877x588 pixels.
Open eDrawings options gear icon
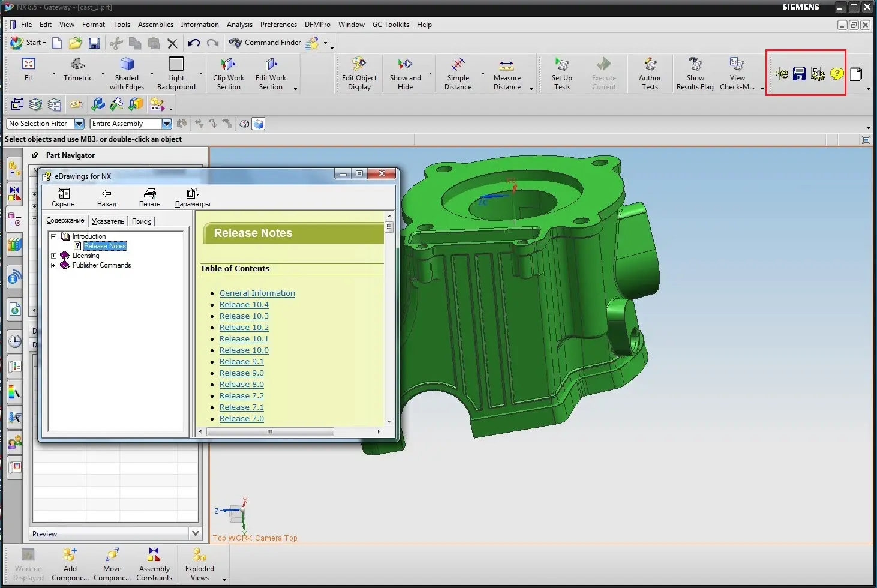818,74
